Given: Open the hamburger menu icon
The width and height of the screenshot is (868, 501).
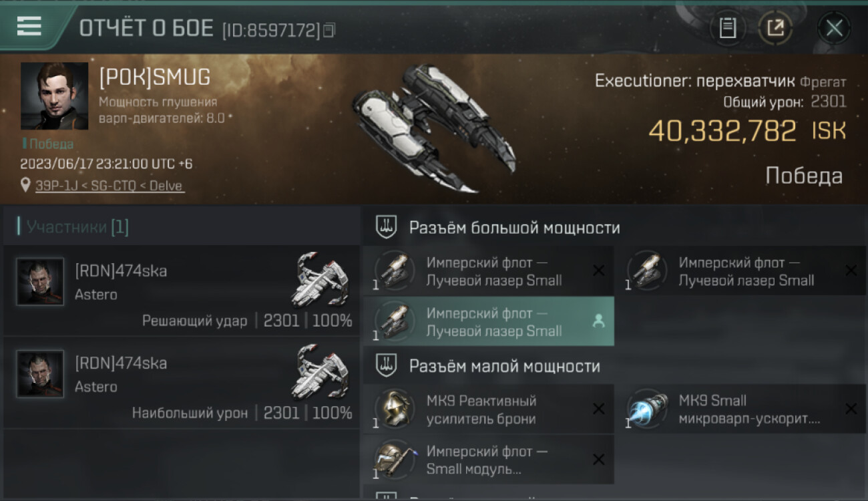Looking at the screenshot, I should pyautogui.click(x=29, y=25).
